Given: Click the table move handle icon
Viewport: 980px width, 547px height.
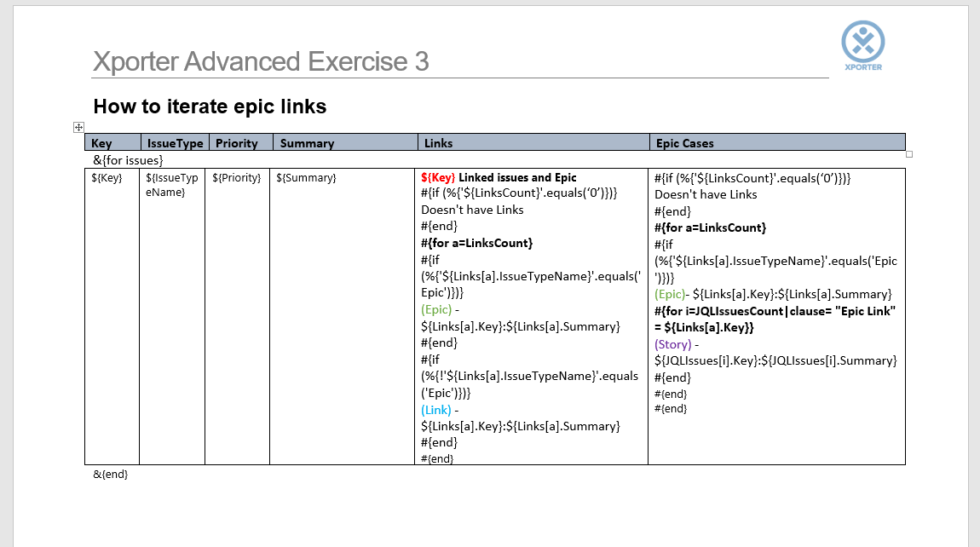Looking at the screenshot, I should click(x=78, y=127).
